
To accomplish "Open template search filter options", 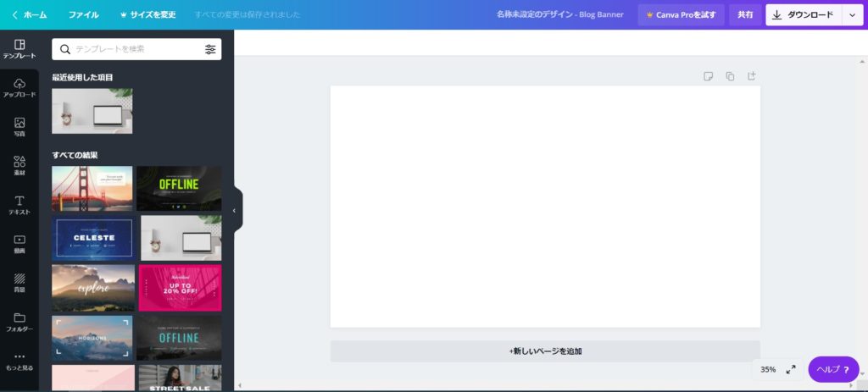I will (x=210, y=49).
